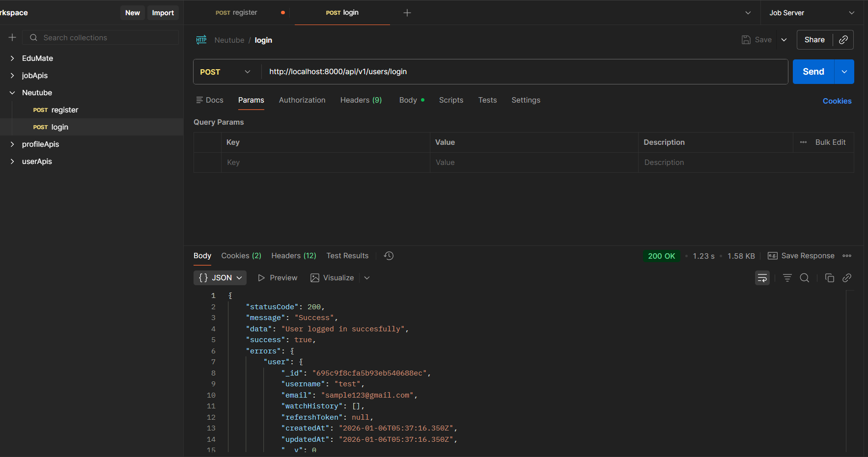Click the Share button
The height and width of the screenshot is (457, 868).
[814, 40]
